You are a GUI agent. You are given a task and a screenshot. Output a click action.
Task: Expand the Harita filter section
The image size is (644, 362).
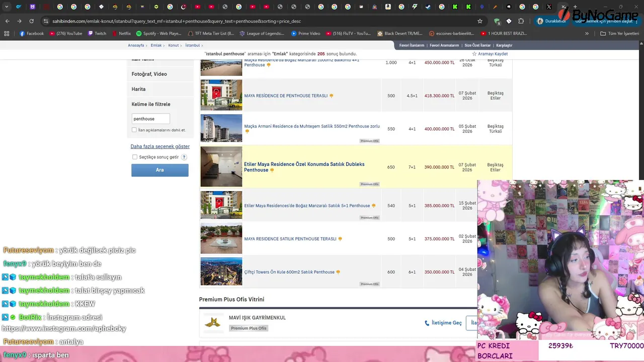(160, 89)
